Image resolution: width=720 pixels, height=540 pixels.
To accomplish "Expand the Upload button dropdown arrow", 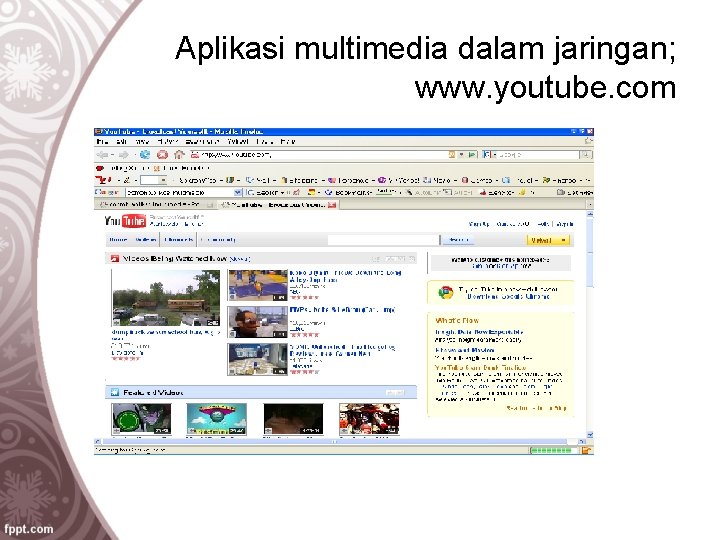I will click(563, 240).
